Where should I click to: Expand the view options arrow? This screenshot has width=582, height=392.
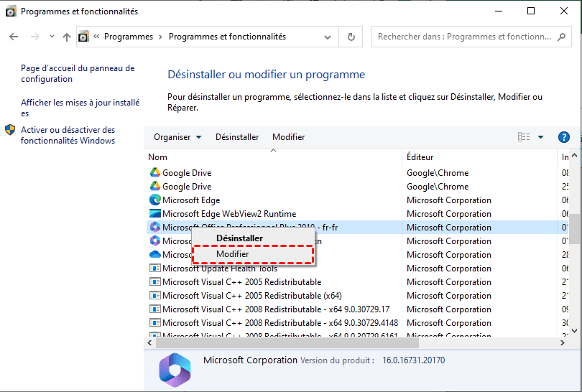click(x=541, y=137)
